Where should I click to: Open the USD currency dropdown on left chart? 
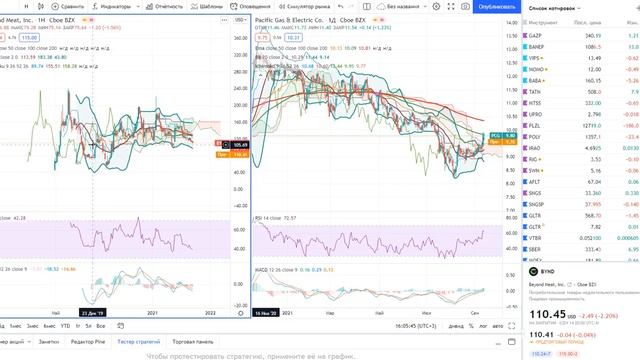tap(240, 20)
